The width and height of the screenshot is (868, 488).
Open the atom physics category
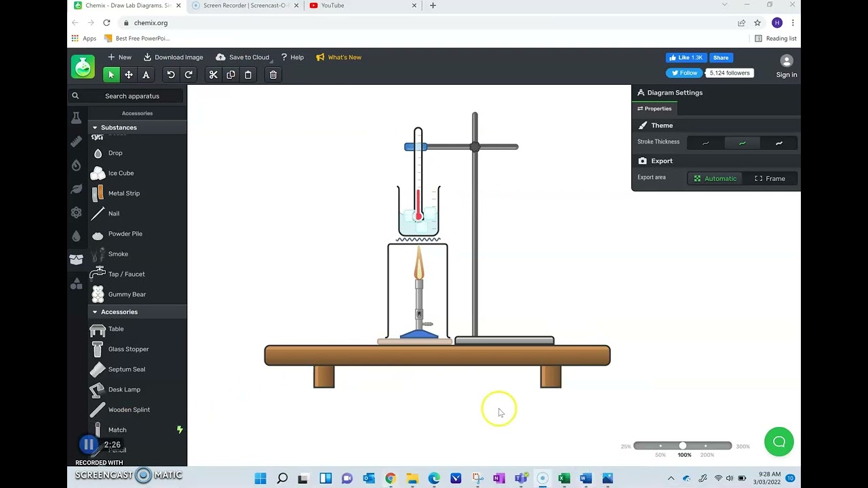pos(76,213)
